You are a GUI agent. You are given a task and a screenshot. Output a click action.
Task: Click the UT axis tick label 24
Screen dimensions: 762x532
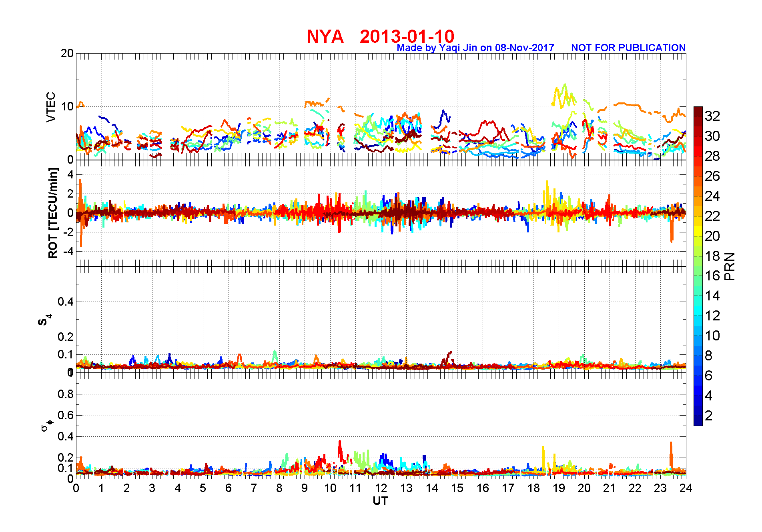(686, 488)
